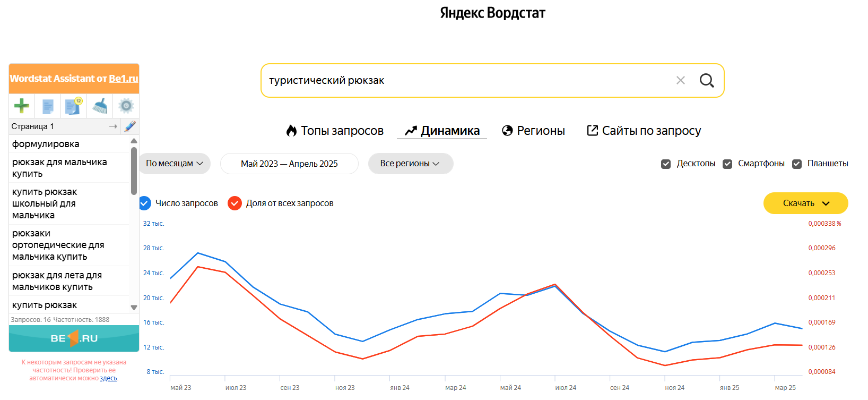Click the magnifier search icon
The height and width of the screenshot is (400, 868).
click(x=707, y=80)
